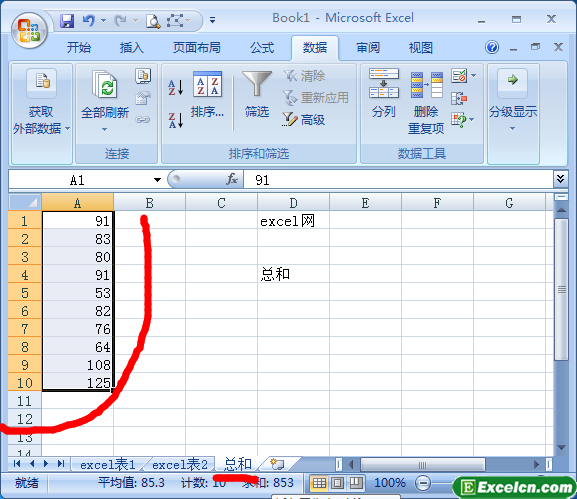
Task: Open the Name Box dropdown arrow
Action: pos(157,180)
